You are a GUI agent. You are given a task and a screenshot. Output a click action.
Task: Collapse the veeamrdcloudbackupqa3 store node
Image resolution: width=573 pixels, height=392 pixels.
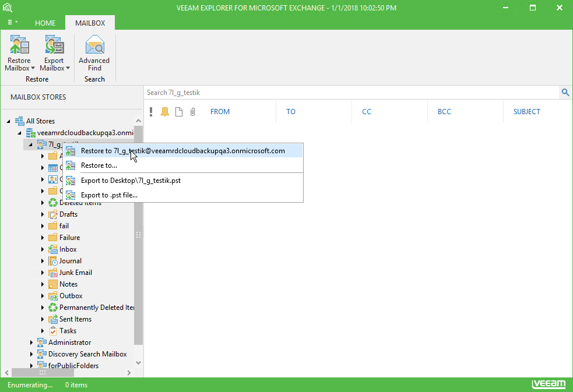(20, 133)
